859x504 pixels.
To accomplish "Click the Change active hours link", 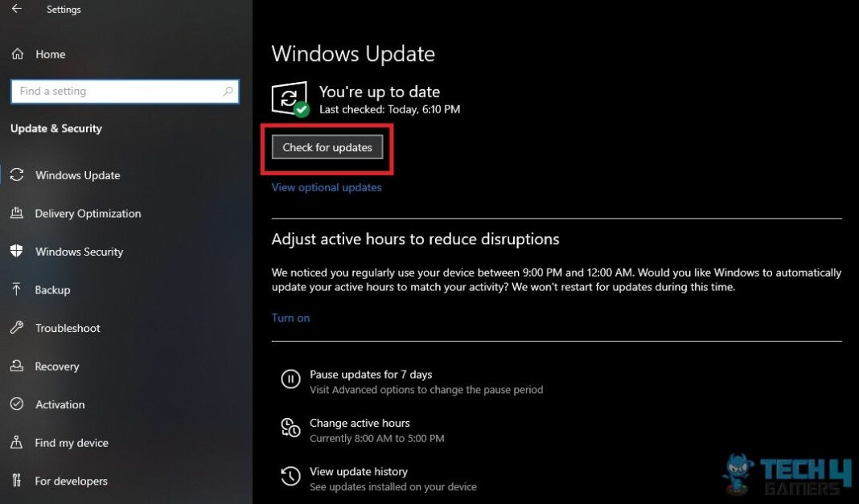I will pyautogui.click(x=360, y=422).
